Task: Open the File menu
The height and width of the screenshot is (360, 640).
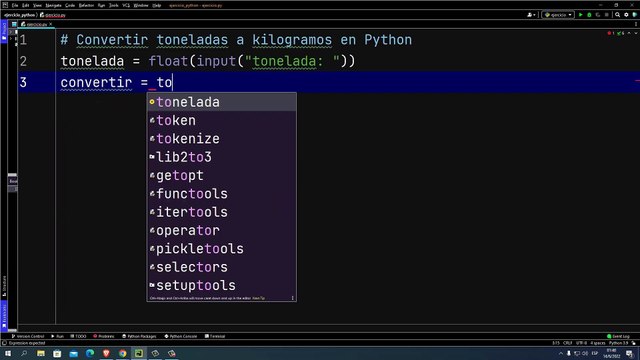Action: [x=15, y=5]
